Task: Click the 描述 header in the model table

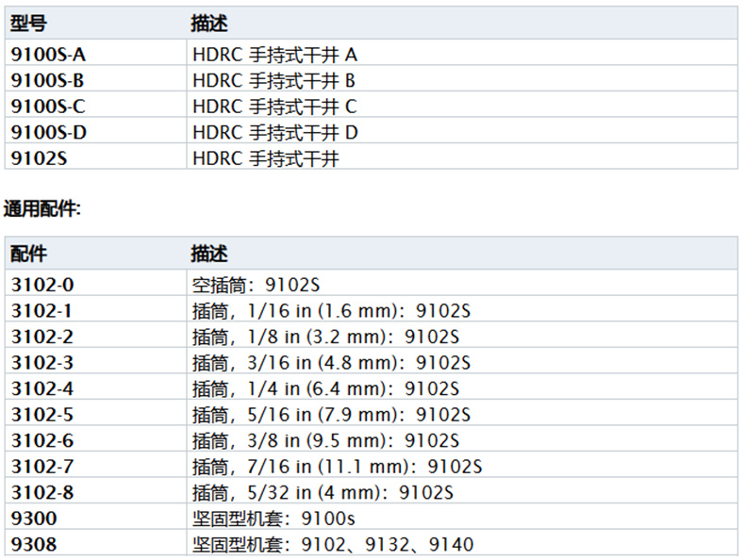Action: [209, 24]
